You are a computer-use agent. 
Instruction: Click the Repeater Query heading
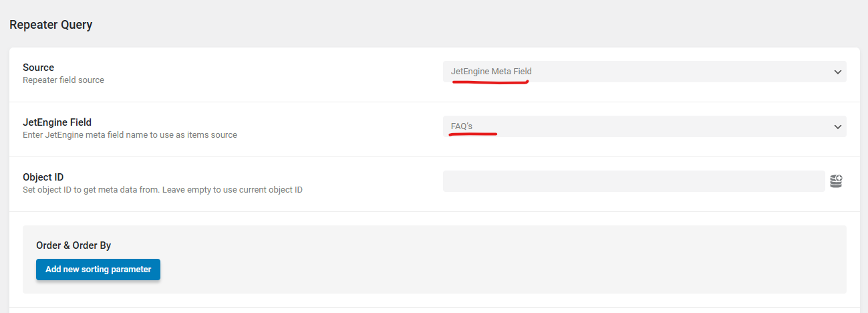point(51,25)
